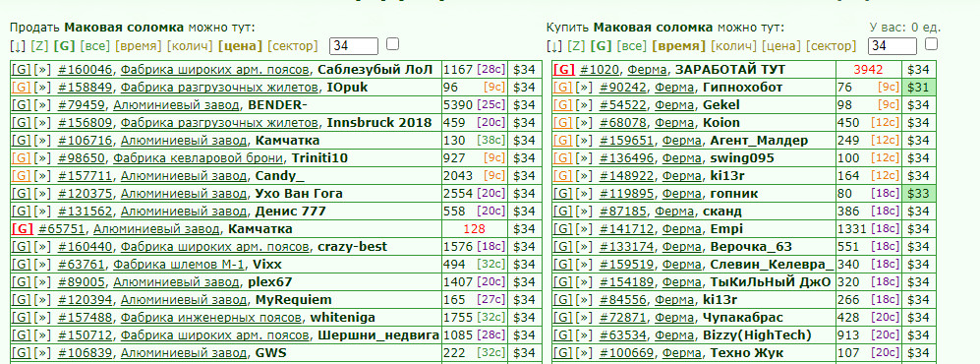Click the red [G] marker for #65751
Image resolution: width=980 pixels, height=364 pixels.
coord(23,229)
